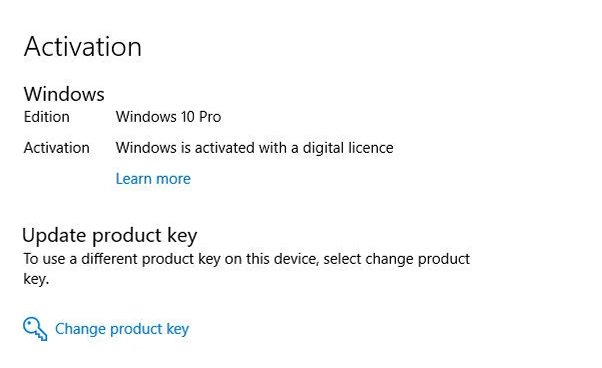Click the large Activation page title
This screenshot has width=602, height=368.
[83, 47]
